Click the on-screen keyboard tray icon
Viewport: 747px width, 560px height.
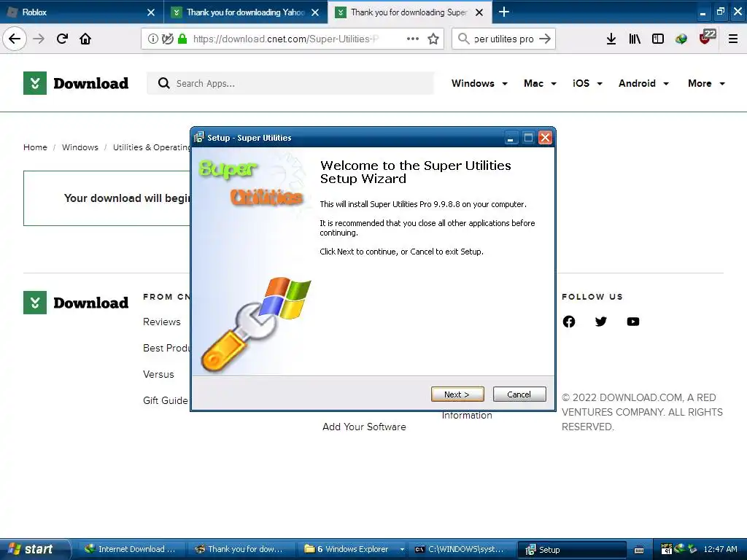point(639,550)
